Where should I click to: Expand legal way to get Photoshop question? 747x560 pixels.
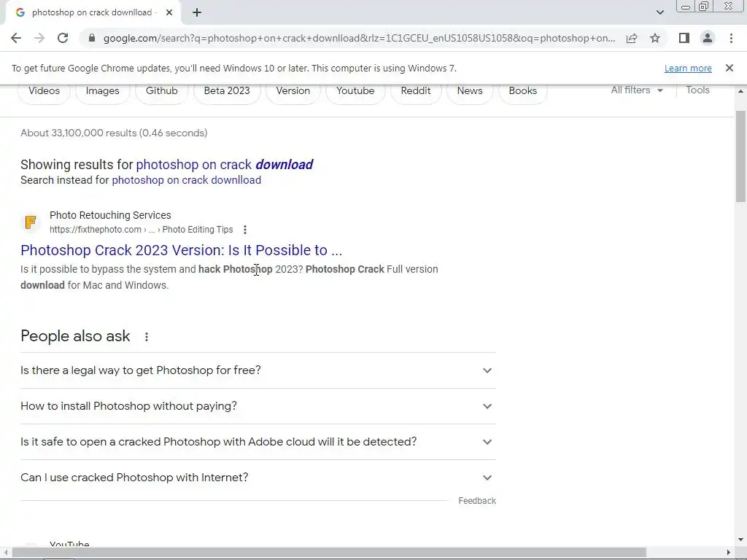point(258,370)
